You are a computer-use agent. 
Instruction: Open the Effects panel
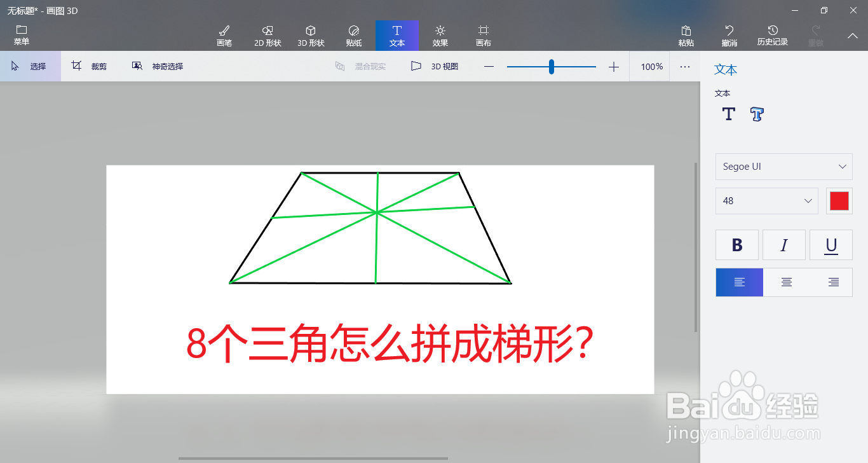(440, 35)
